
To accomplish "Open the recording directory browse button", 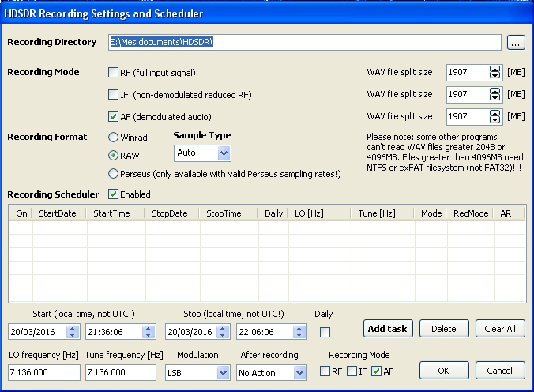I will pos(516,43).
